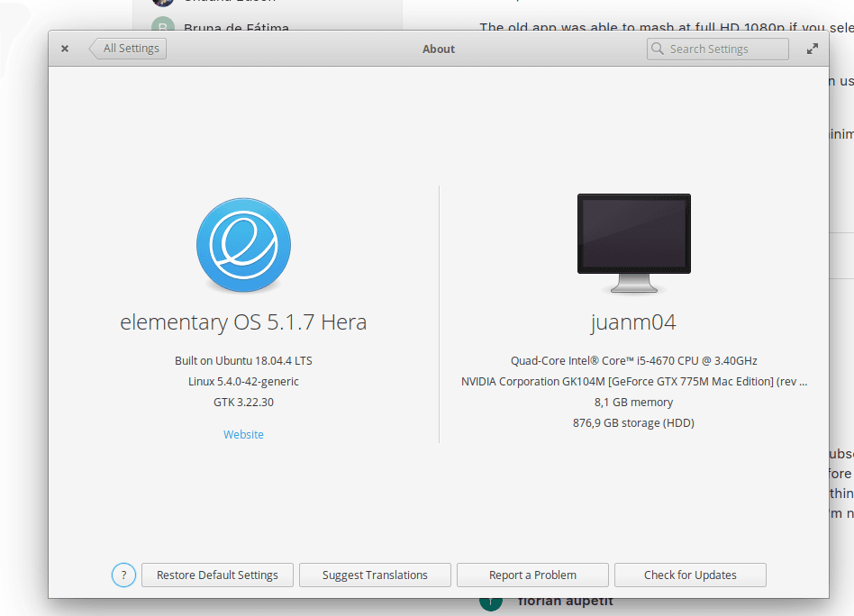854x616 pixels.
Task: Select 'Built on Ubuntu 18.04.4 LTS' text
Action: (x=243, y=360)
